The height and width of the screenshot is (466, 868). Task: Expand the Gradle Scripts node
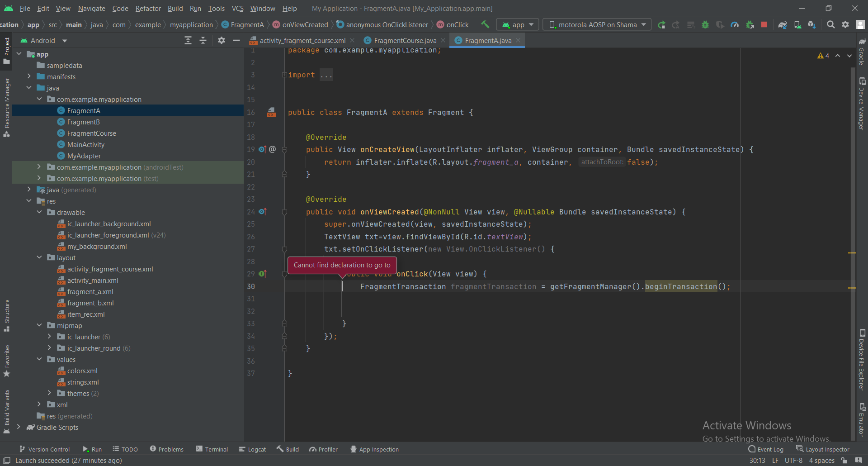pos(19,427)
